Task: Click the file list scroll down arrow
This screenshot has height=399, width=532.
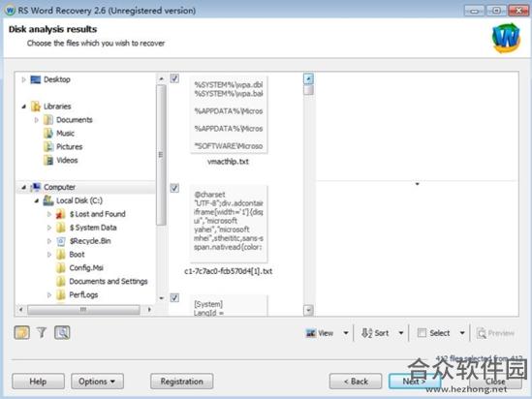Action: pyautogui.click(x=308, y=310)
